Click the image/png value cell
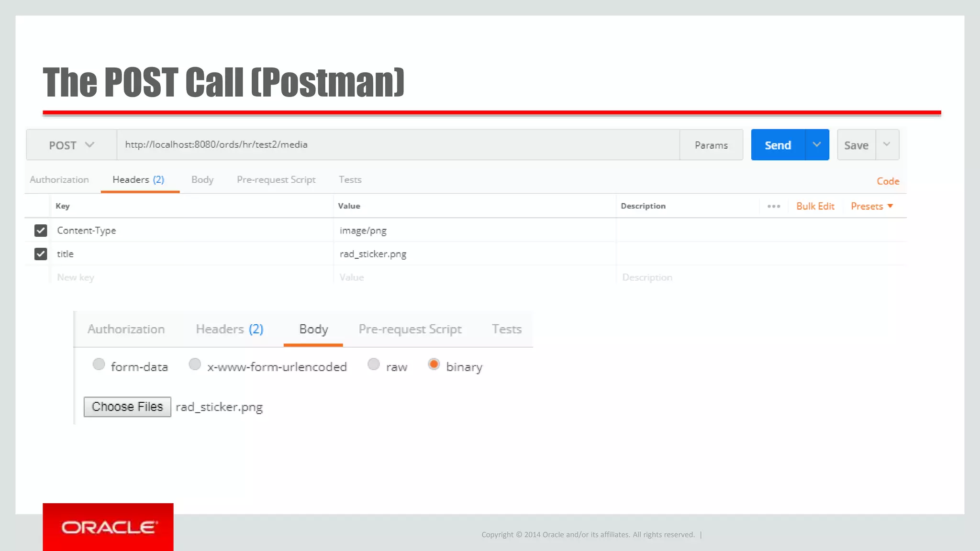Screen dimensions: 980x551 (475, 231)
